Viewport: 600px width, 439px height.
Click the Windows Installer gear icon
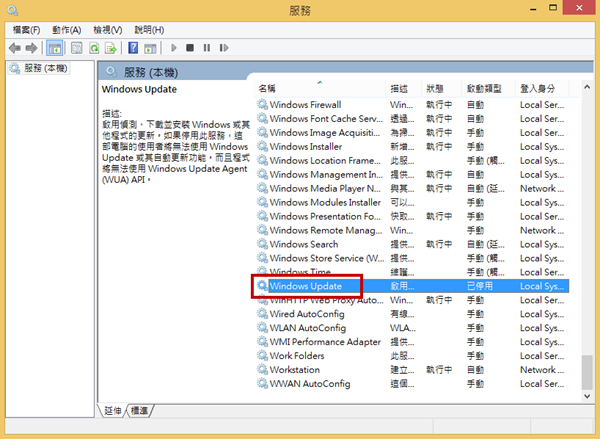click(x=262, y=146)
